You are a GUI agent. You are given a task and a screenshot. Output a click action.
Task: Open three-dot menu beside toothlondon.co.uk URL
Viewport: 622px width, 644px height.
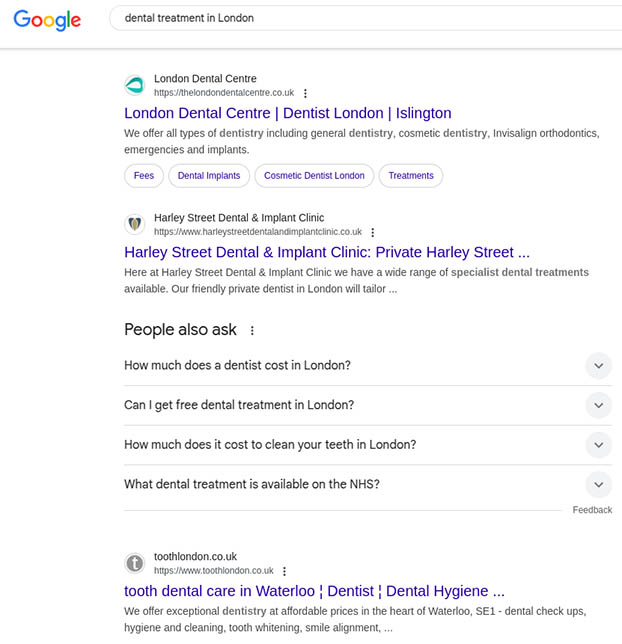[284, 571]
